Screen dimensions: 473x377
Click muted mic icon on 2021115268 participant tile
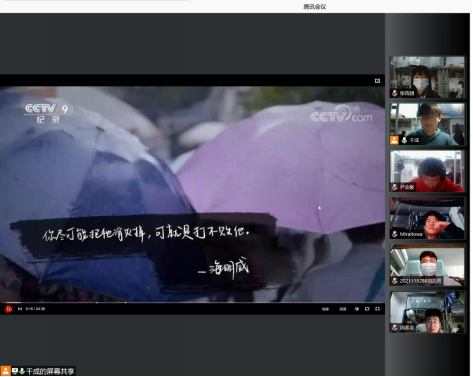[395, 281]
